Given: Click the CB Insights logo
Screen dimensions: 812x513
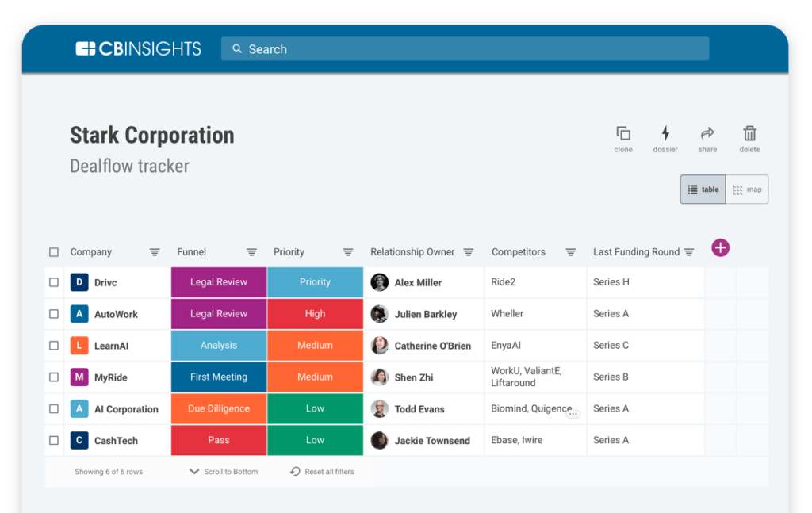Looking at the screenshot, I should (138, 48).
